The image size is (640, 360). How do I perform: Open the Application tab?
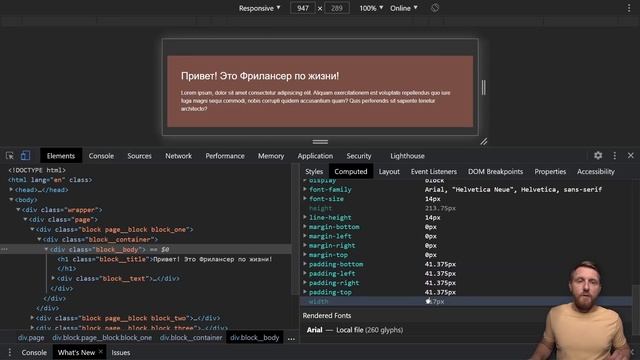[315, 156]
